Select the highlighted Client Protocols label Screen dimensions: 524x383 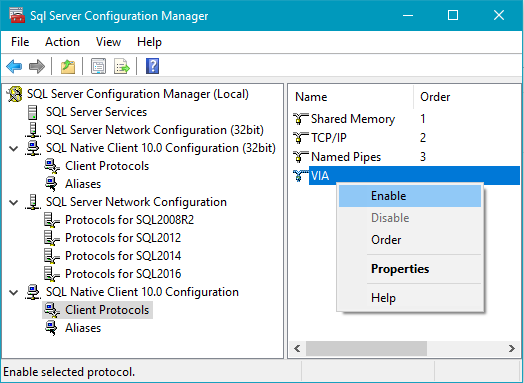point(107,310)
